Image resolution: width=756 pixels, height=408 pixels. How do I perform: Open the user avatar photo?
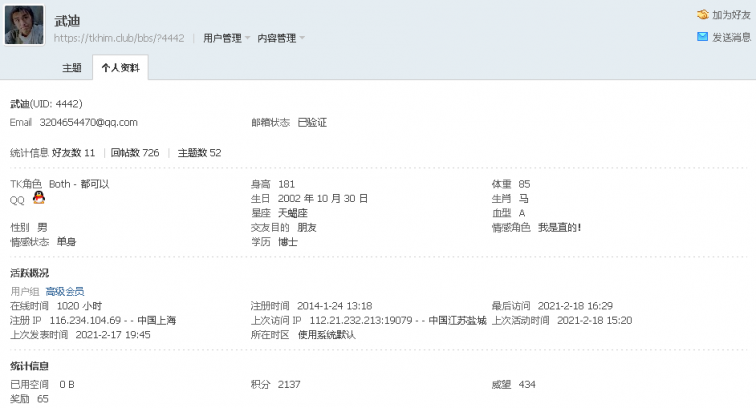[x=24, y=24]
